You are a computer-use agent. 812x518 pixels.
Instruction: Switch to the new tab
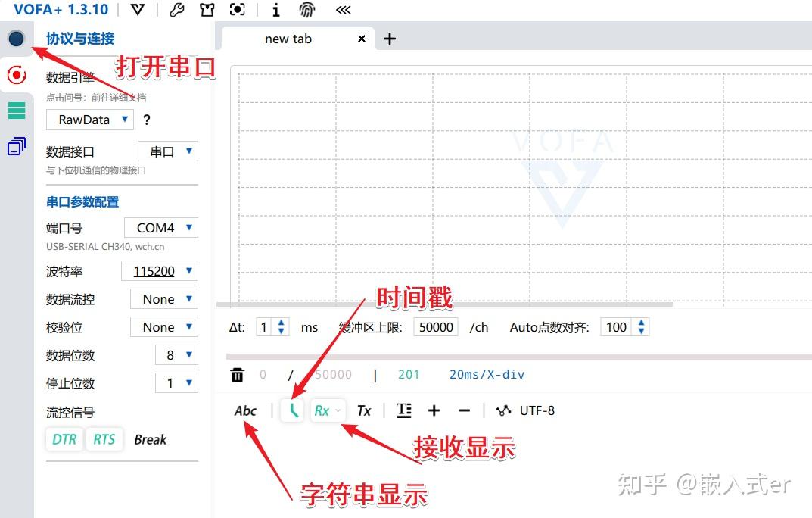coord(288,39)
